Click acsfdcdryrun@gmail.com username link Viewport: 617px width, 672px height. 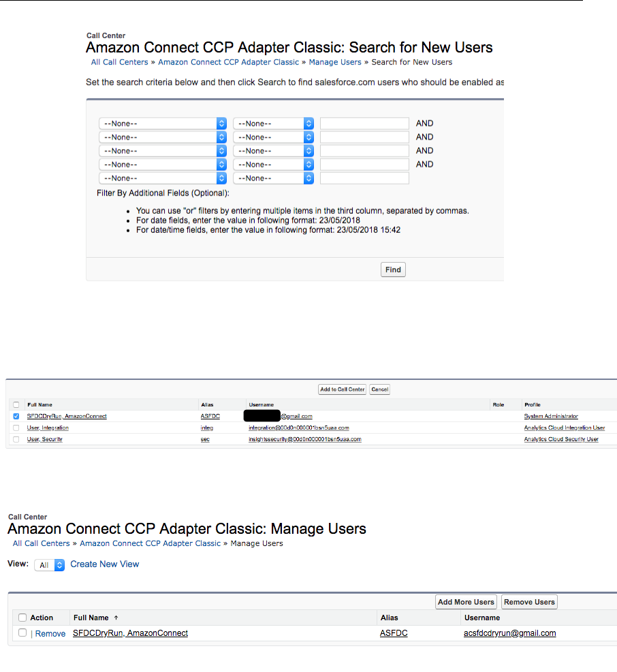(x=510, y=633)
